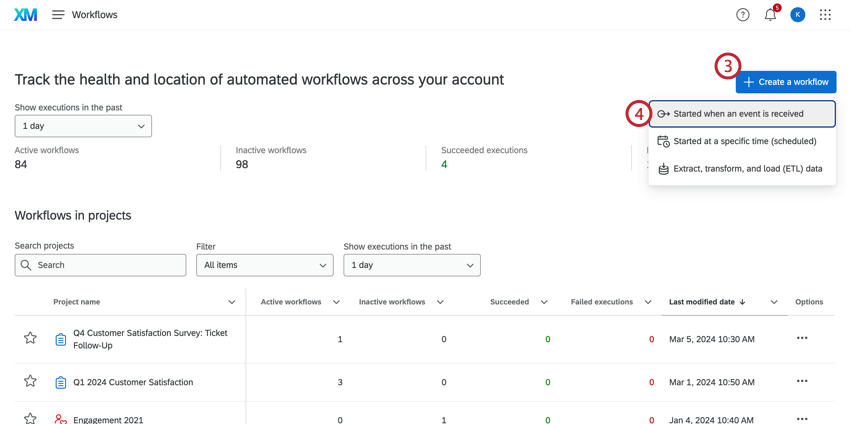852x424 pixels.
Task: Open options for Q4 Customer Satisfaction Survey row
Action: [x=802, y=339]
